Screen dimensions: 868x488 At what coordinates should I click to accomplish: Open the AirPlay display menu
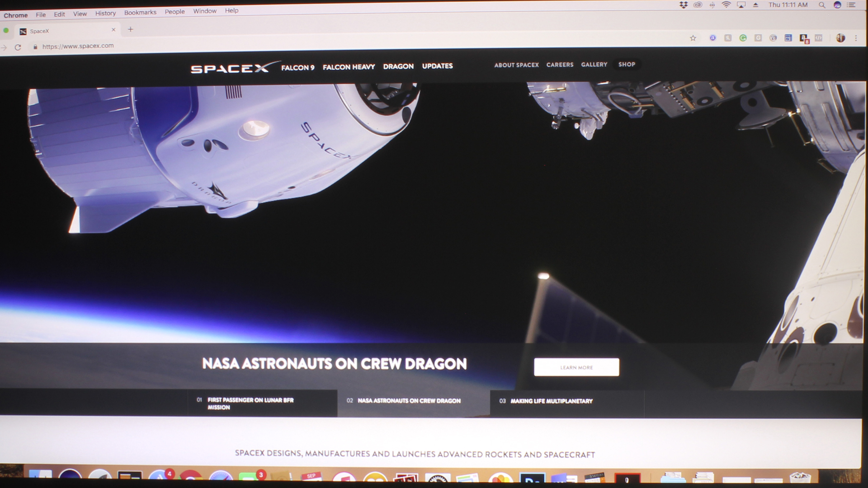coord(741,5)
